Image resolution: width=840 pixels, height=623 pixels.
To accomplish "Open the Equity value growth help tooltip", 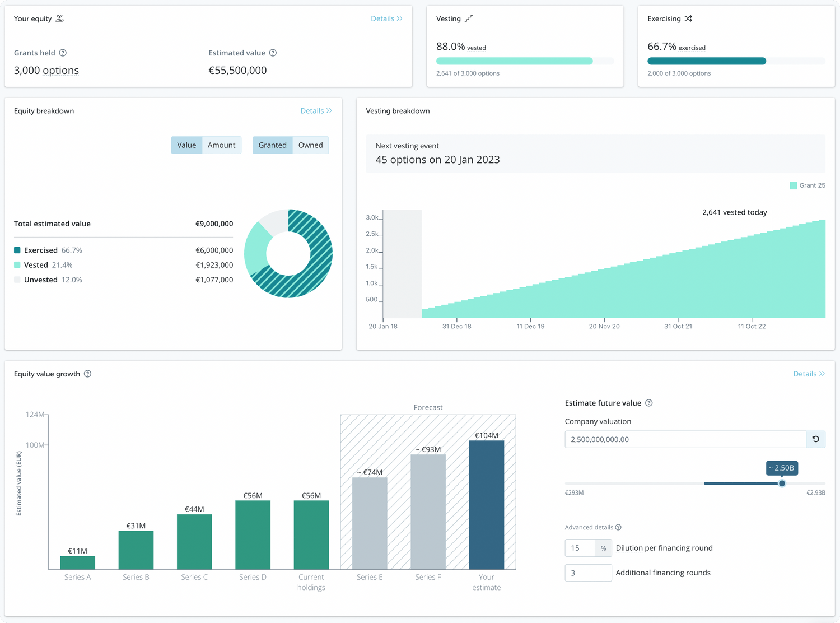I will tap(87, 374).
